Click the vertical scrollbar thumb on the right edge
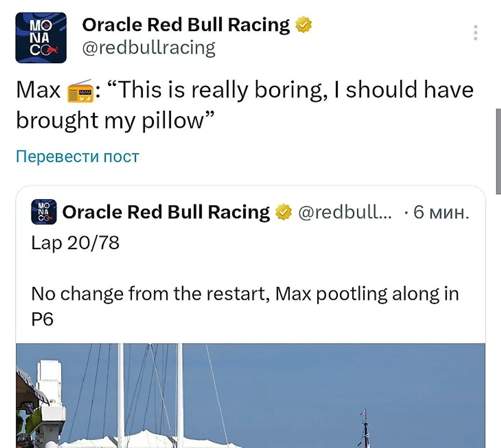 tap(498, 151)
